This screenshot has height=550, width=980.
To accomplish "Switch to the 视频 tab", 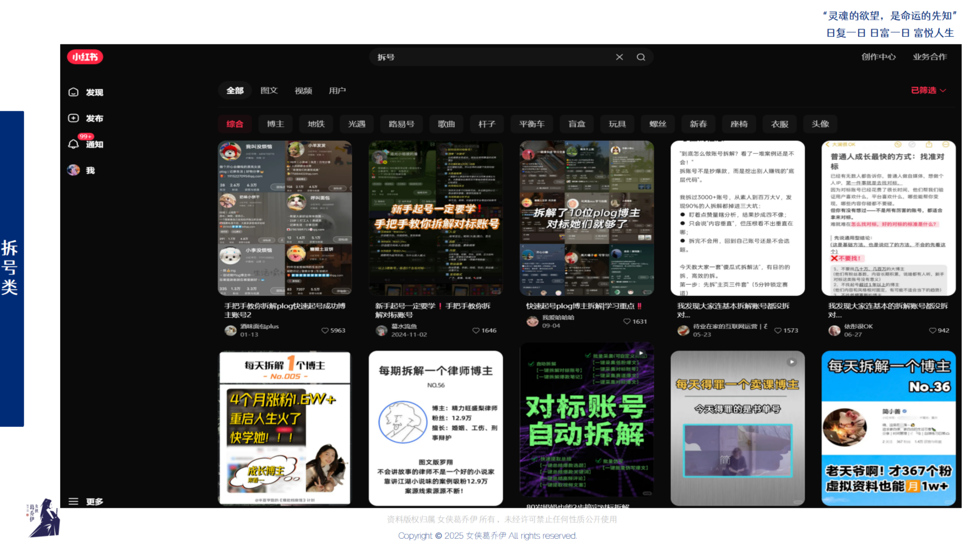I will (303, 90).
